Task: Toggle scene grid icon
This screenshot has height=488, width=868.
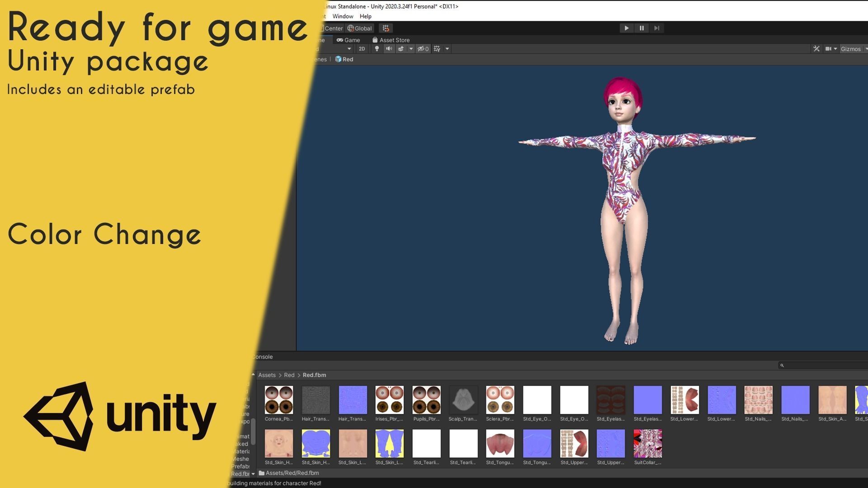Action: (x=437, y=49)
